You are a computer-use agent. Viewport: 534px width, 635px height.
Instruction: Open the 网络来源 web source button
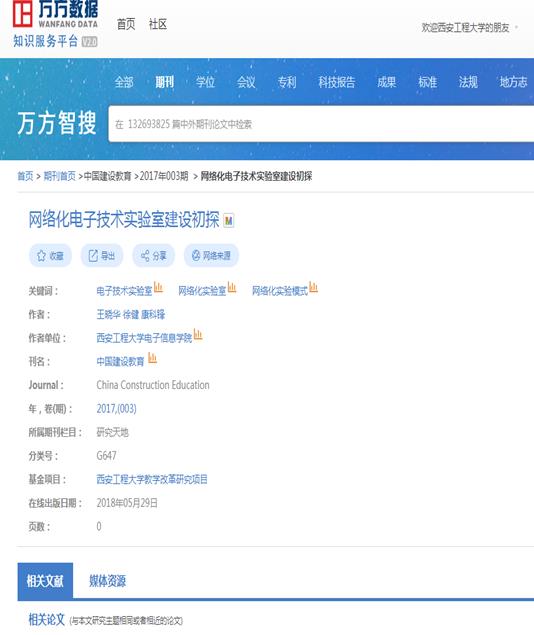[211, 256]
